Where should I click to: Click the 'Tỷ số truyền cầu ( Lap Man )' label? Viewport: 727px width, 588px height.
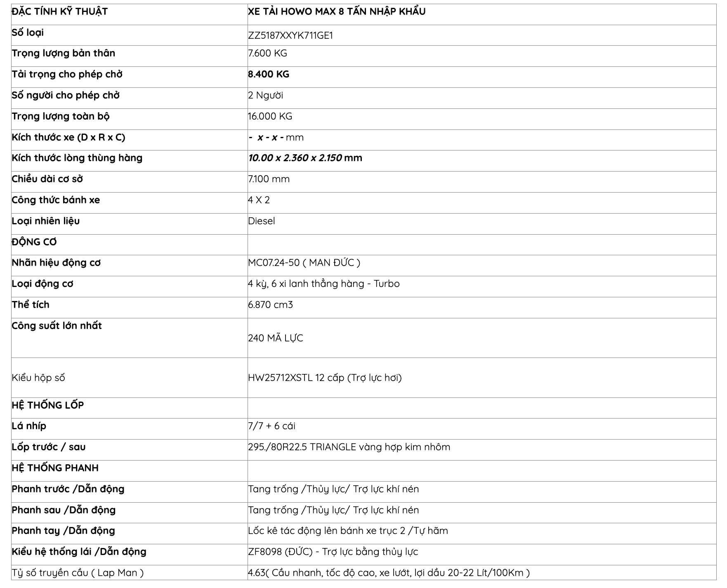[78, 573]
